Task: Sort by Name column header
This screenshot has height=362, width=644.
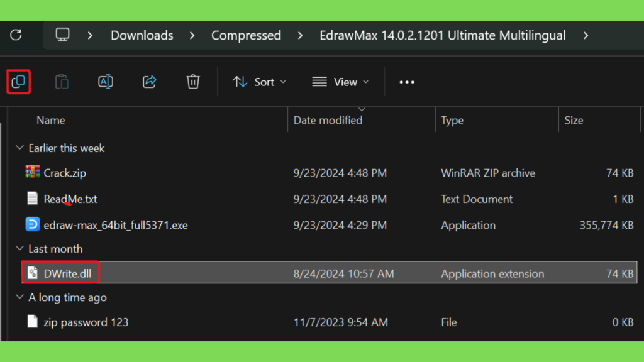Action: [x=51, y=120]
